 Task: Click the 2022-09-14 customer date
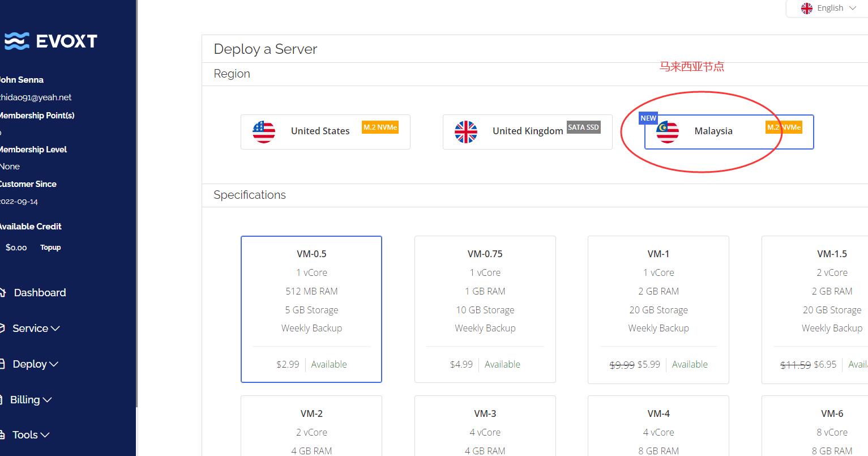pos(19,201)
